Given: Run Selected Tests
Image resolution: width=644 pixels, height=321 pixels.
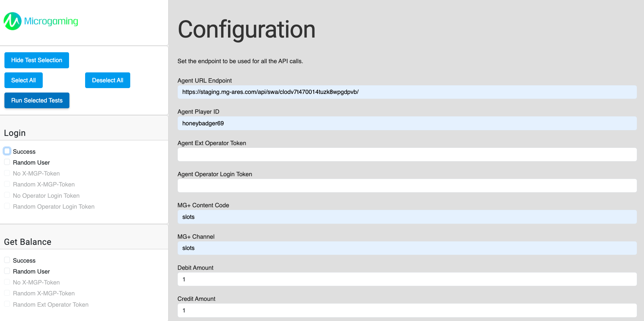Looking at the screenshot, I should point(37,100).
